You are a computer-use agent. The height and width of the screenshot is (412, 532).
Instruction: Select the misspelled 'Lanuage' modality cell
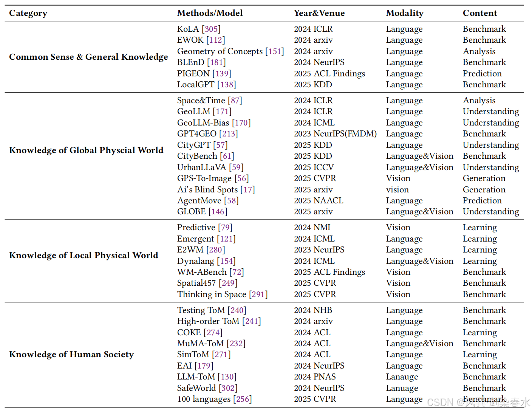click(x=402, y=388)
